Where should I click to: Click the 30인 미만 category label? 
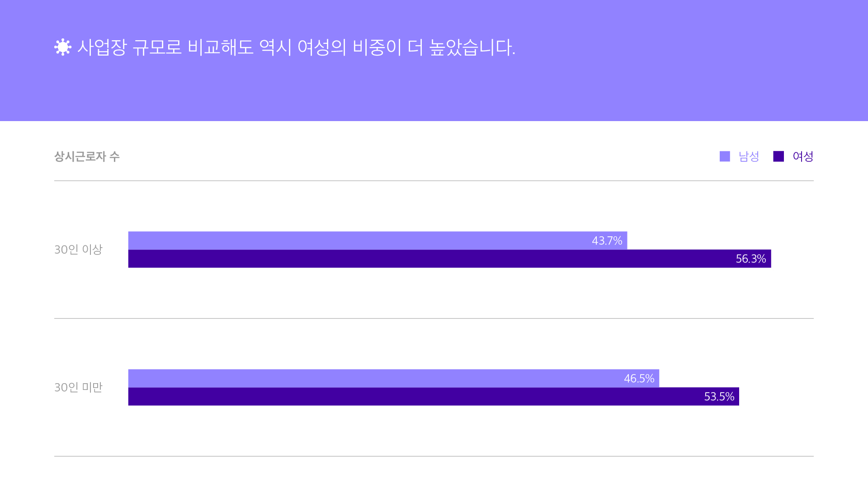coord(79,387)
